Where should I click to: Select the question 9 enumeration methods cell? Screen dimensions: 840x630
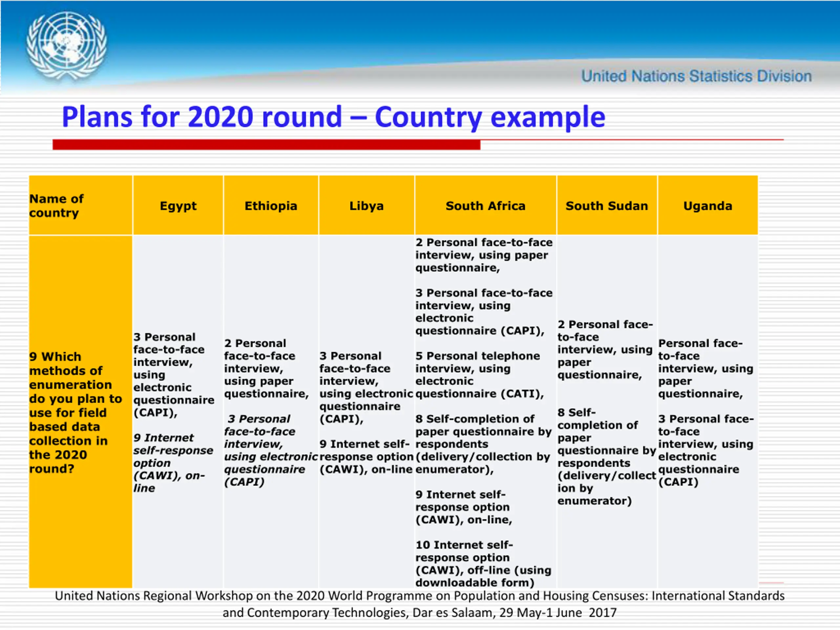click(x=76, y=412)
